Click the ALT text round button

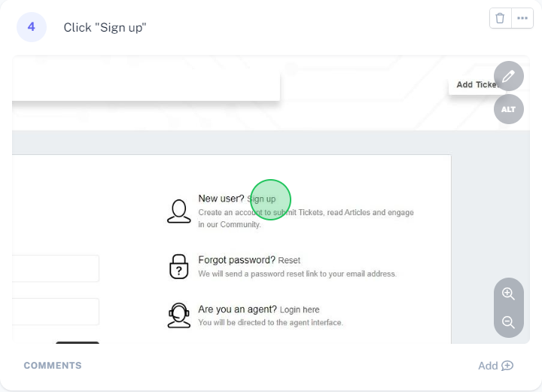509,109
